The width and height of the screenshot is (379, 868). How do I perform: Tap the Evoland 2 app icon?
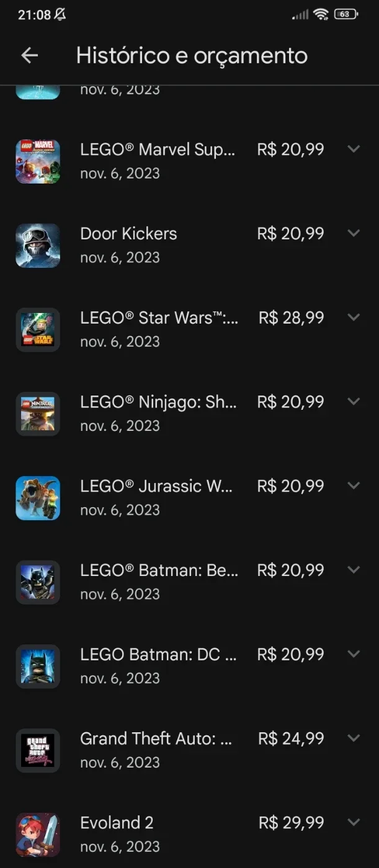[x=38, y=835]
